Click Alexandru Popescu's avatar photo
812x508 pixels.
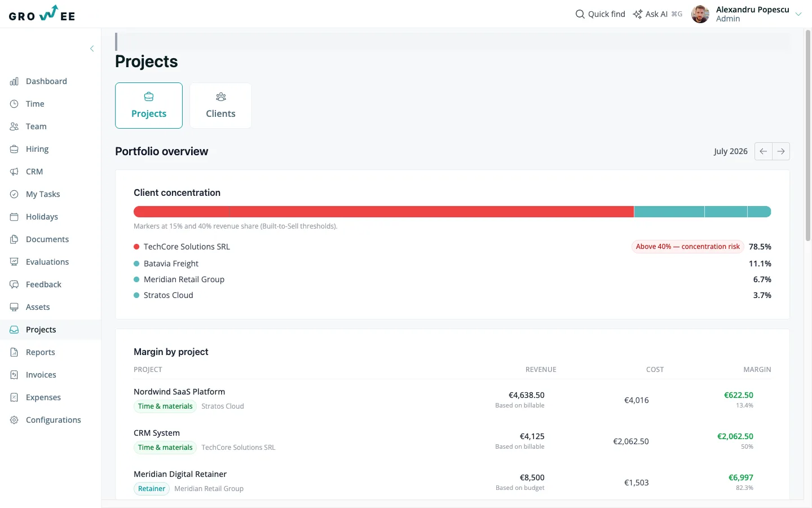700,14
